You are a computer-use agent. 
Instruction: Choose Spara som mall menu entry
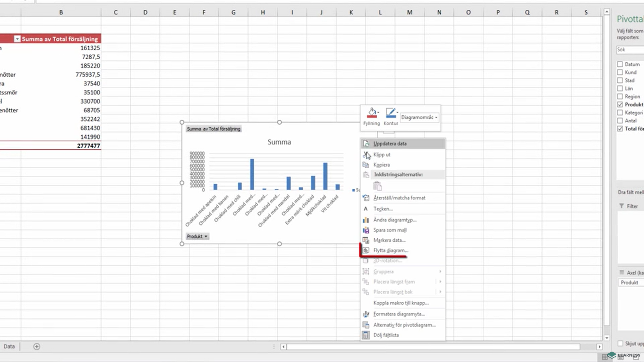[403, 230]
